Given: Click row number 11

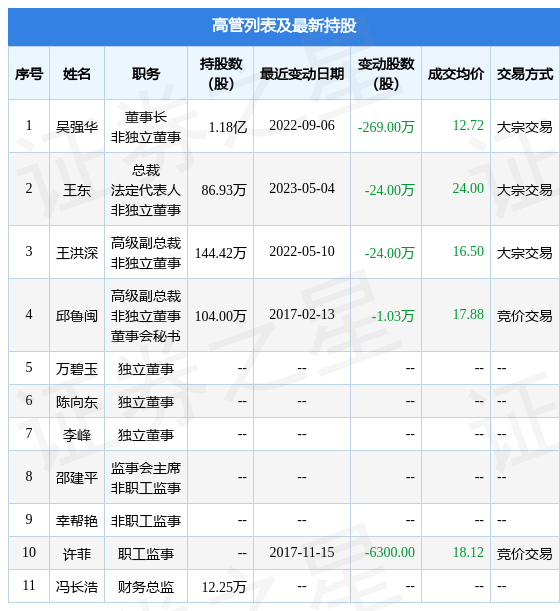Looking at the screenshot, I should [x=29, y=586].
